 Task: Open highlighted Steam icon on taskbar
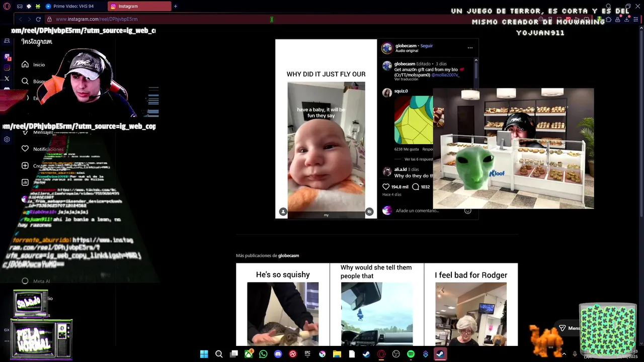(x=440, y=354)
